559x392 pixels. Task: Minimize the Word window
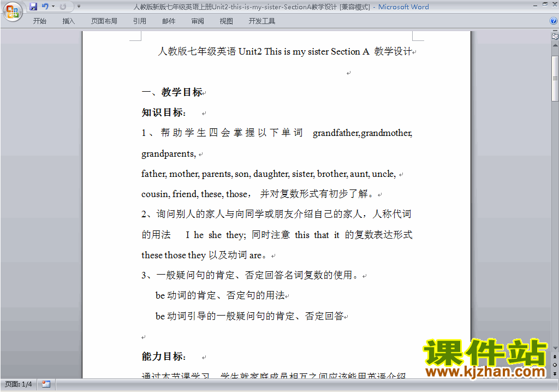tap(535, 5)
